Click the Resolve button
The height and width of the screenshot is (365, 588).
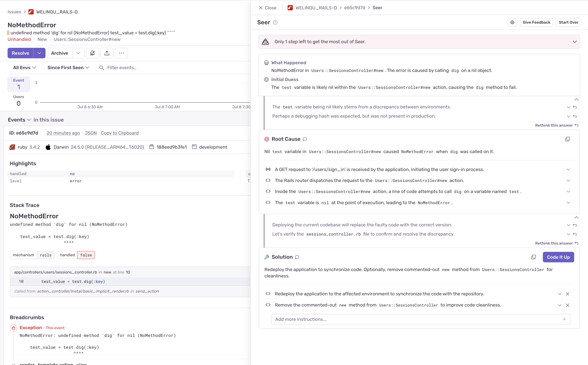[x=20, y=53]
